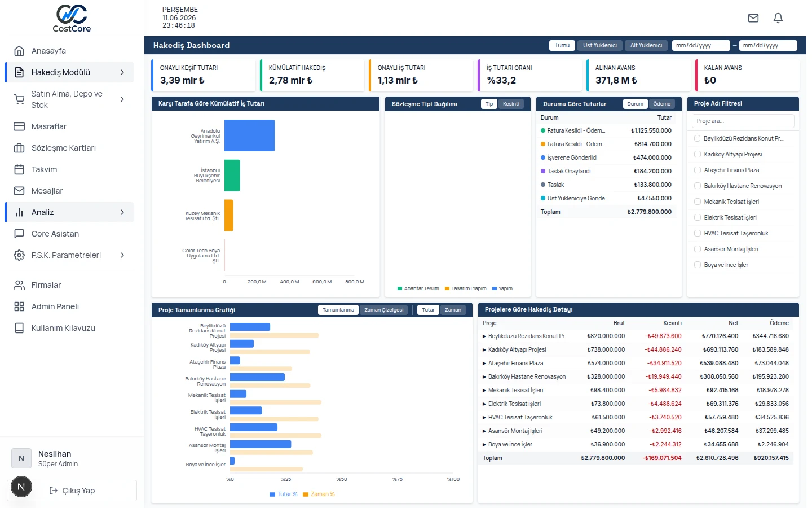Expand Beylikdüzü Rezidans row in detail table
Image resolution: width=812 pixels, height=508 pixels.
tap(484, 336)
